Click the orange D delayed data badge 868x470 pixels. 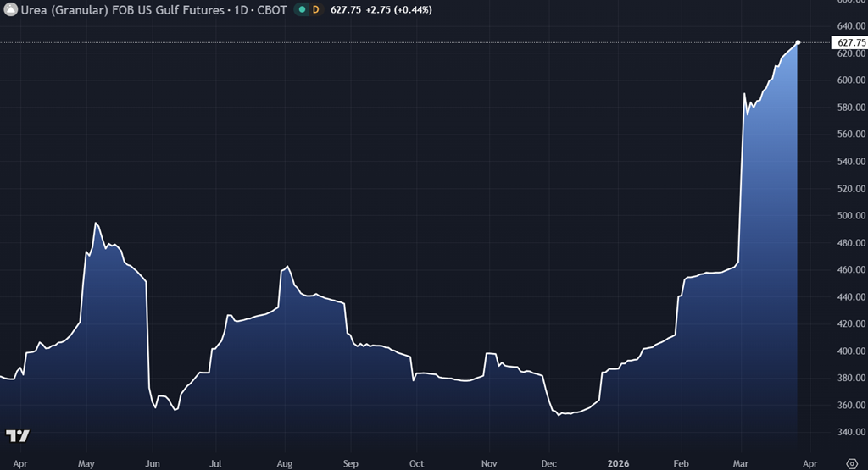point(316,10)
